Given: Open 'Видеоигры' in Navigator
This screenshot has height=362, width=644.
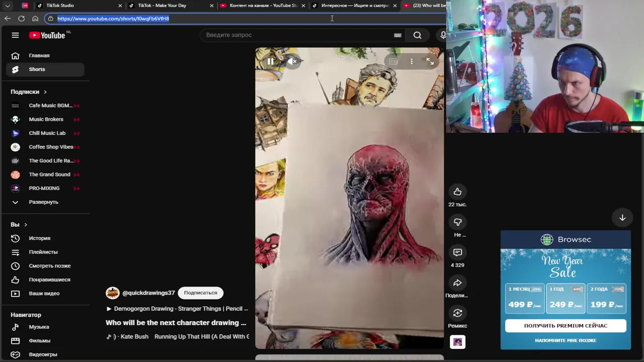Looking at the screenshot, I should 45,354.
